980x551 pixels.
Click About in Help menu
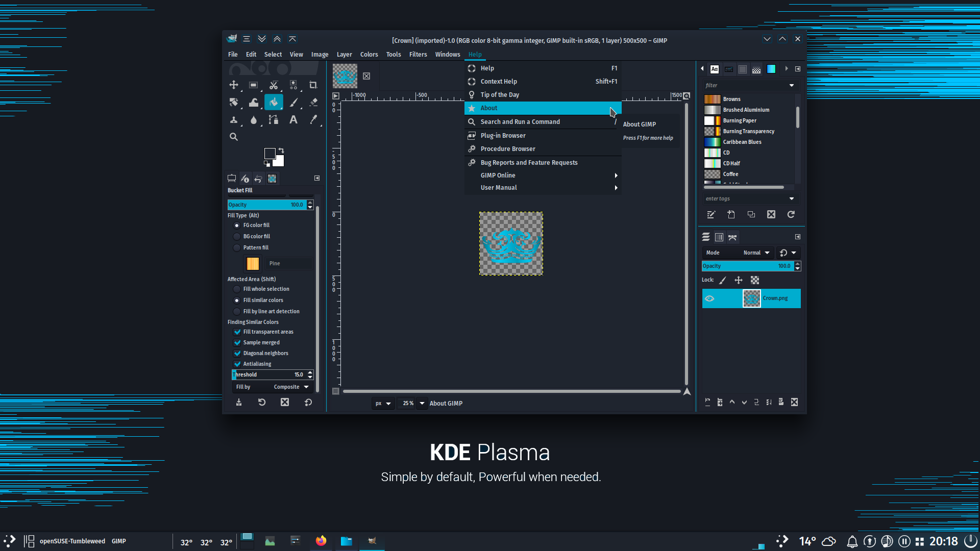point(543,108)
